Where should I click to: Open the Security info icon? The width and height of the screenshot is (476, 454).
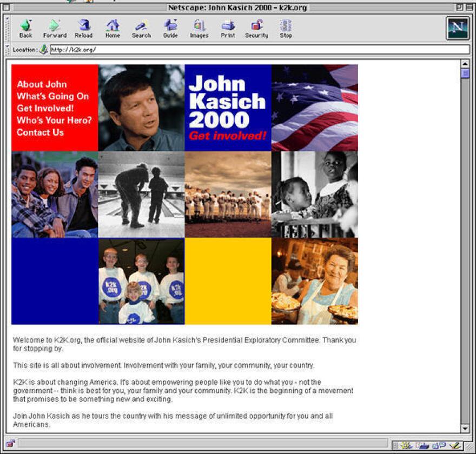[x=256, y=28]
